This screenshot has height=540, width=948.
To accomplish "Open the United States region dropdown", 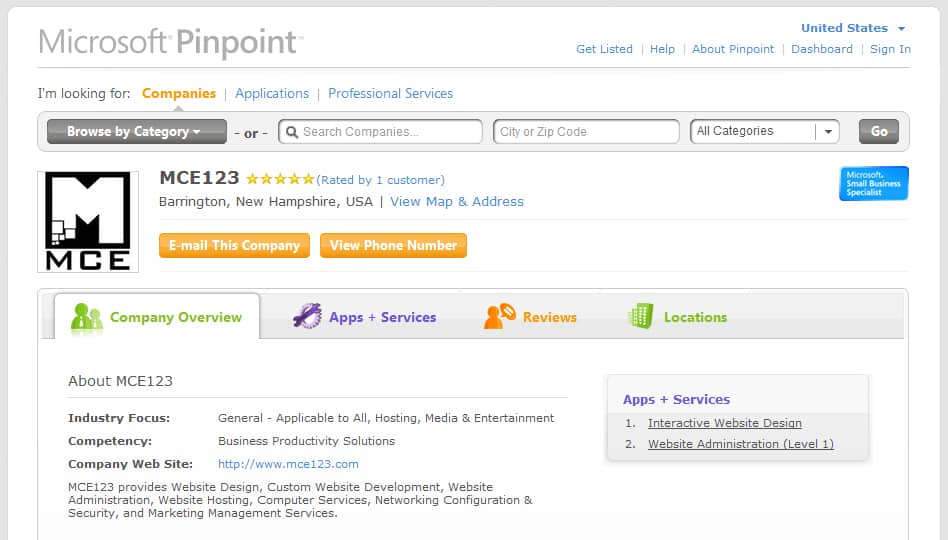I will coord(852,28).
